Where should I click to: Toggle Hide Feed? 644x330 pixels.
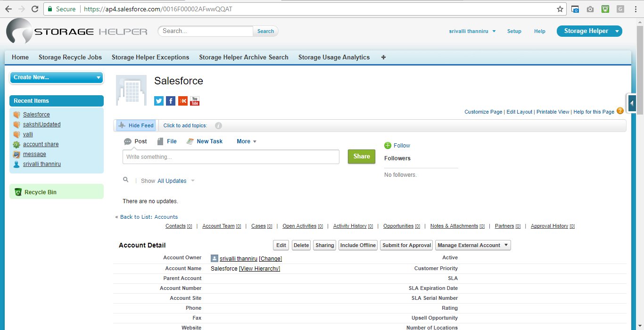click(x=136, y=125)
